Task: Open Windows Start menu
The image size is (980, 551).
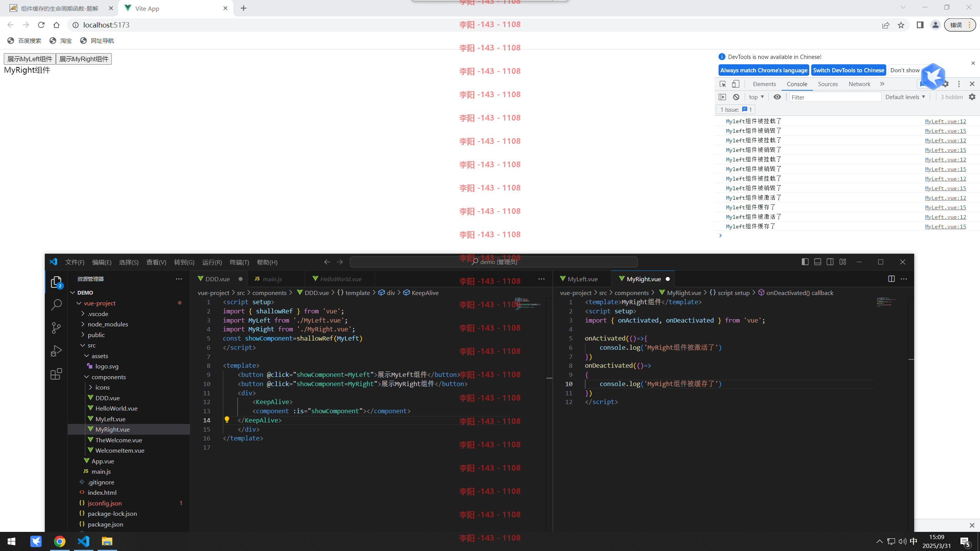Action: (11, 541)
